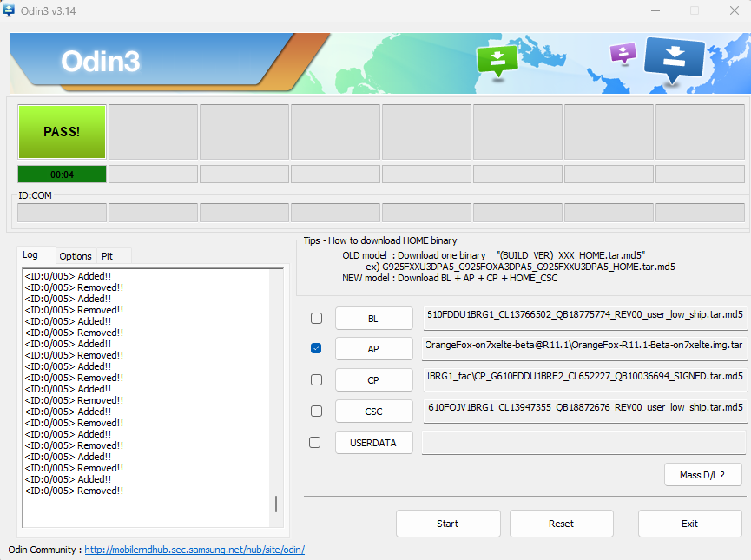Uncheck the AP file checkbox
751x560 pixels.
tap(316, 348)
